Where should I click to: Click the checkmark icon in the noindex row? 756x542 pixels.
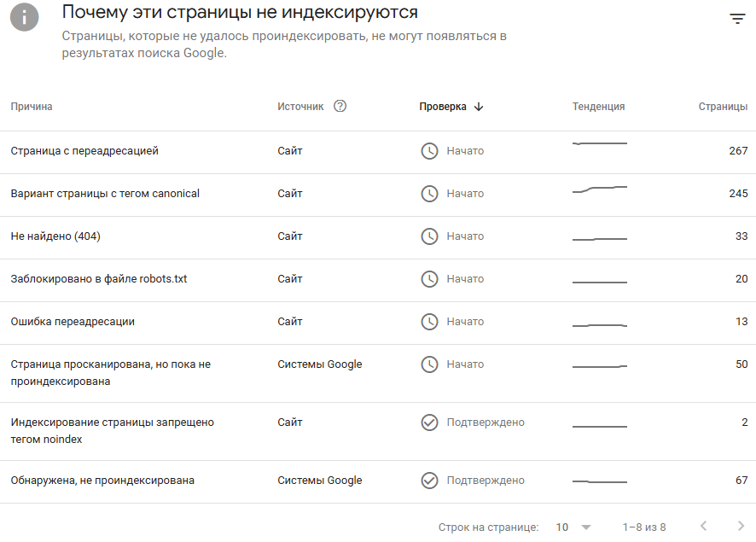coord(429,423)
